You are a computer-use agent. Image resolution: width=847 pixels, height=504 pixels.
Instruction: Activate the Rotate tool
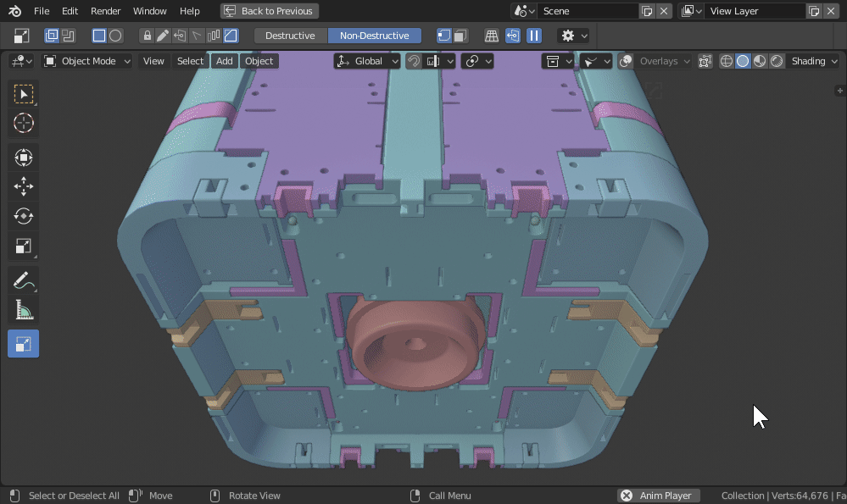23,217
